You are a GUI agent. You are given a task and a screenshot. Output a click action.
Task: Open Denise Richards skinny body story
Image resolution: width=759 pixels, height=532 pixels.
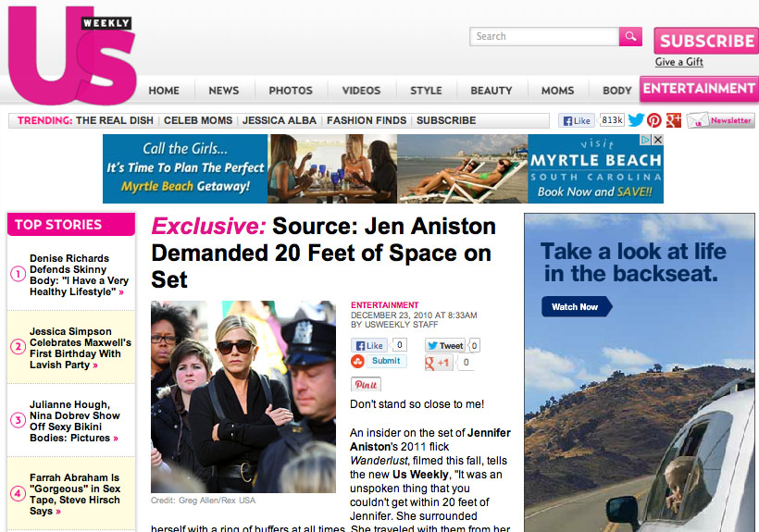(x=79, y=275)
